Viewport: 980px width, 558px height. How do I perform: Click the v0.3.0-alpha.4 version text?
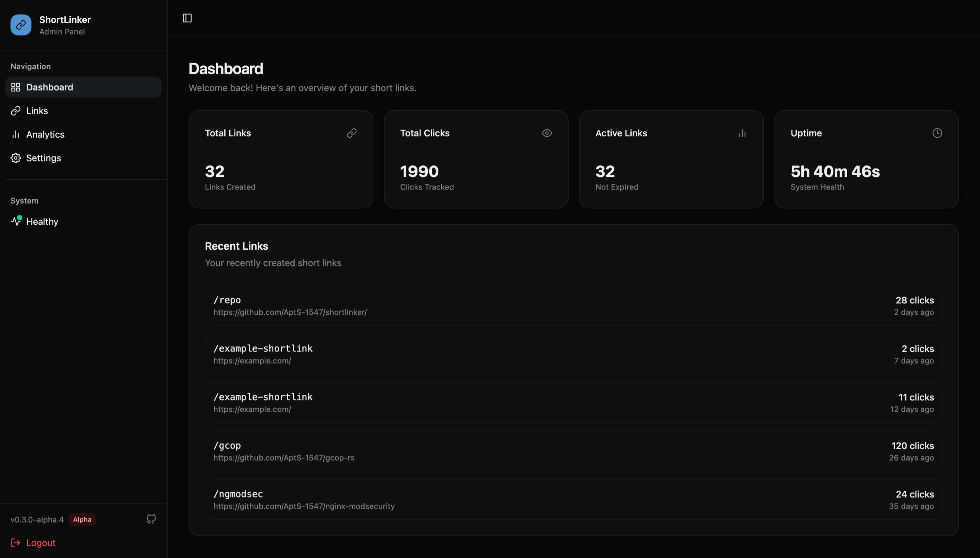[x=37, y=520]
